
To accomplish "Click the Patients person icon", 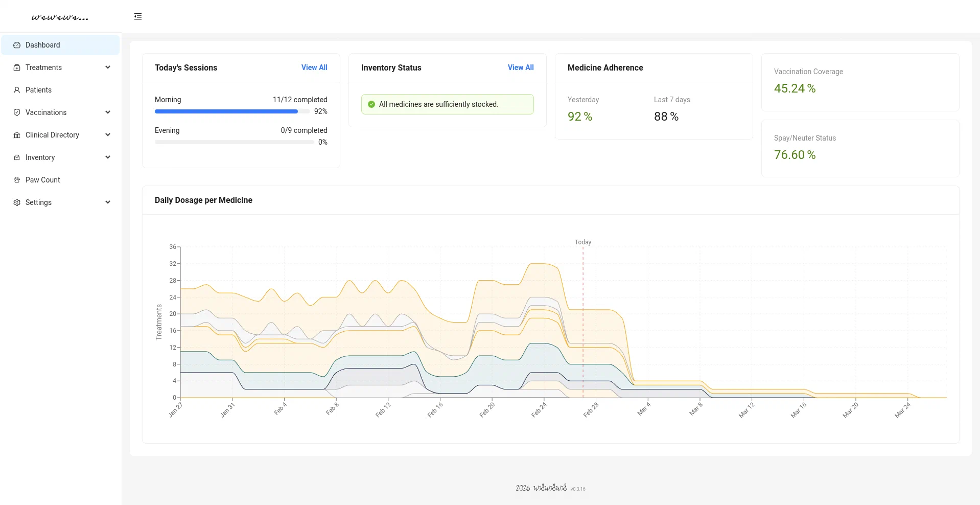I will pyautogui.click(x=17, y=90).
